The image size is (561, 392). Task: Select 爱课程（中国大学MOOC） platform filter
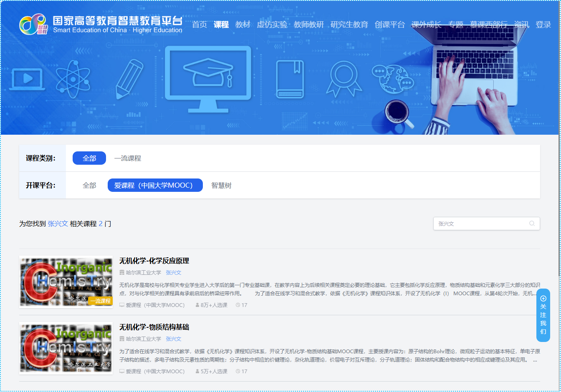click(155, 185)
